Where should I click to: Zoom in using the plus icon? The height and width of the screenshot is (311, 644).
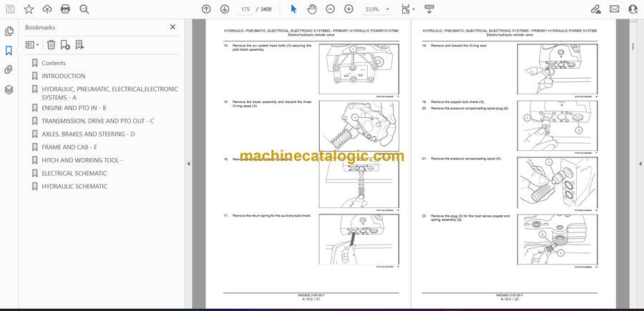[348, 9]
